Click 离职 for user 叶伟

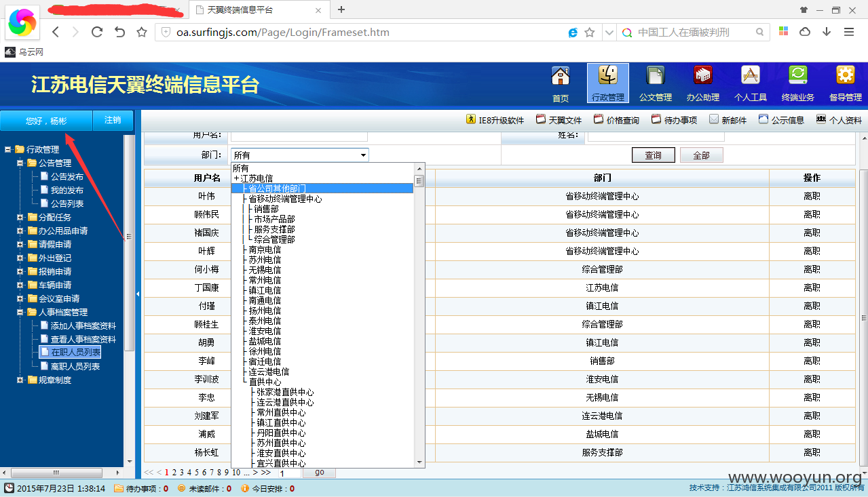coord(812,196)
